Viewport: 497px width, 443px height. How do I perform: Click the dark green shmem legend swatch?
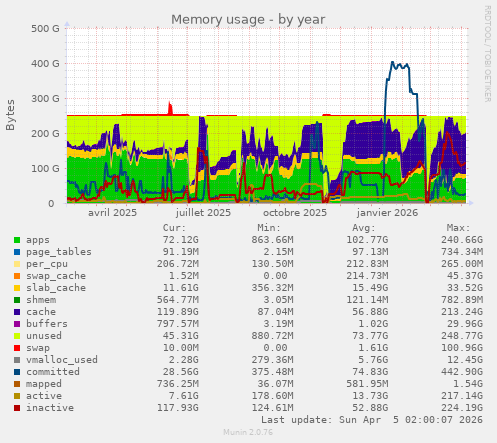tap(17, 300)
